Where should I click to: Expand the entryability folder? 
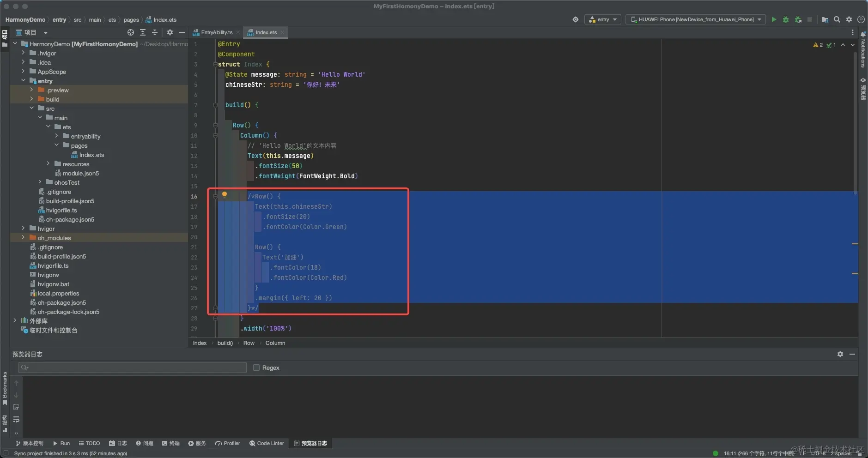click(x=56, y=136)
